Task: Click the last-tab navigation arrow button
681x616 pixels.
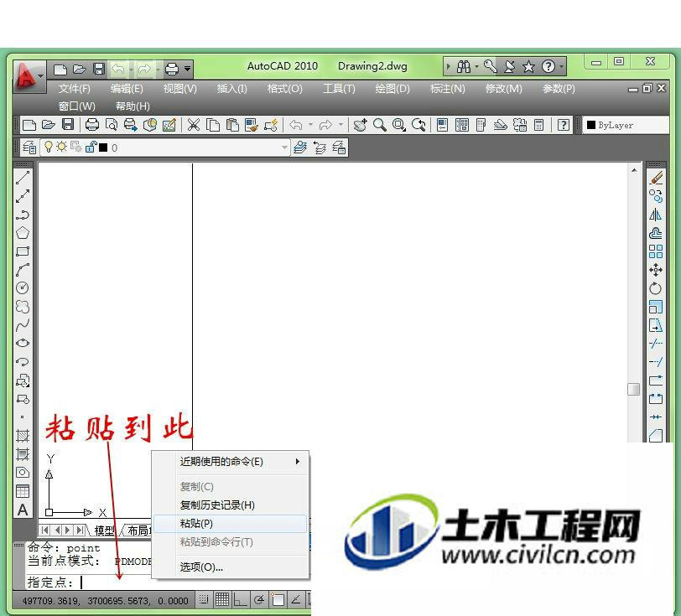Action: click(80, 530)
